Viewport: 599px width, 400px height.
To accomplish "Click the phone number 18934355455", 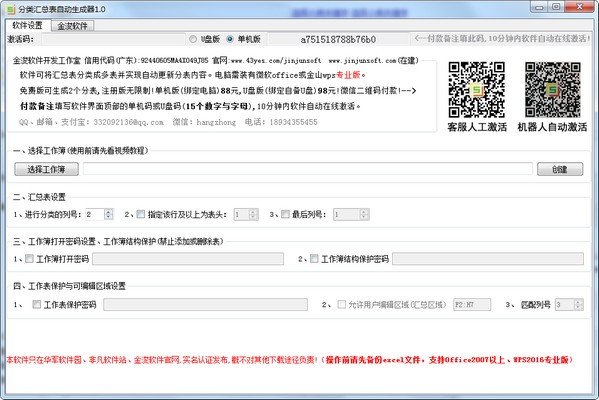I will (x=293, y=122).
